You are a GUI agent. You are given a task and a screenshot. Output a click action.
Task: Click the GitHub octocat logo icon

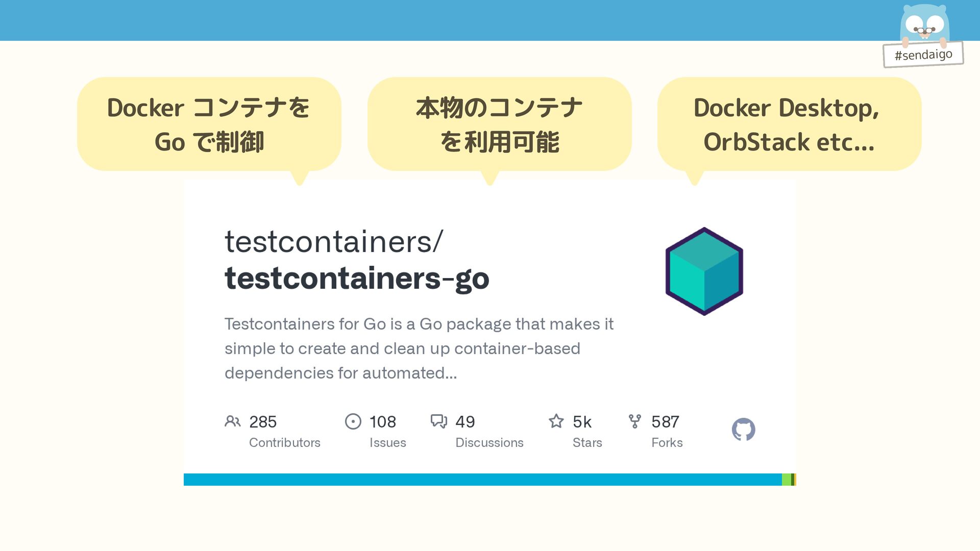click(743, 430)
